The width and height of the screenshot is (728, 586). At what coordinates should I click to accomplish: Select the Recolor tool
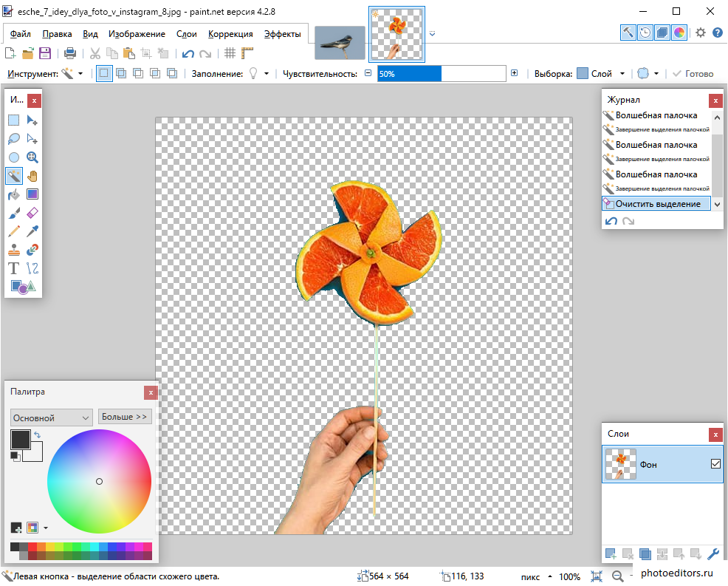pyautogui.click(x=32, y=250)
